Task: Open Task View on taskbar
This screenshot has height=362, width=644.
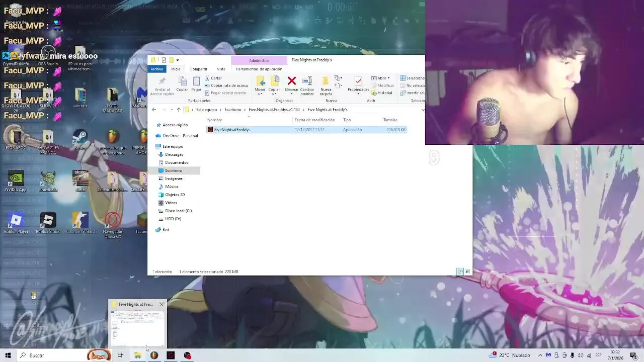Action: tap(121, 355)
